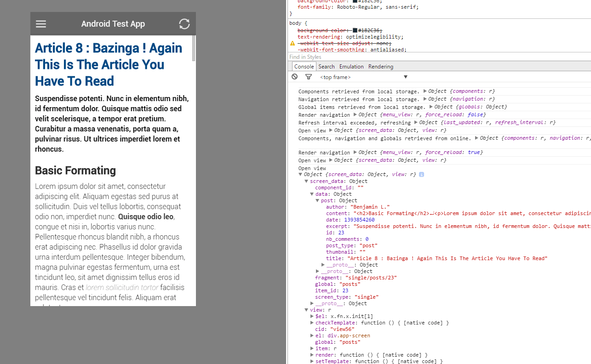Select the date value 1393854260
This screenshot has height=364, width=591.
[359, 220]
